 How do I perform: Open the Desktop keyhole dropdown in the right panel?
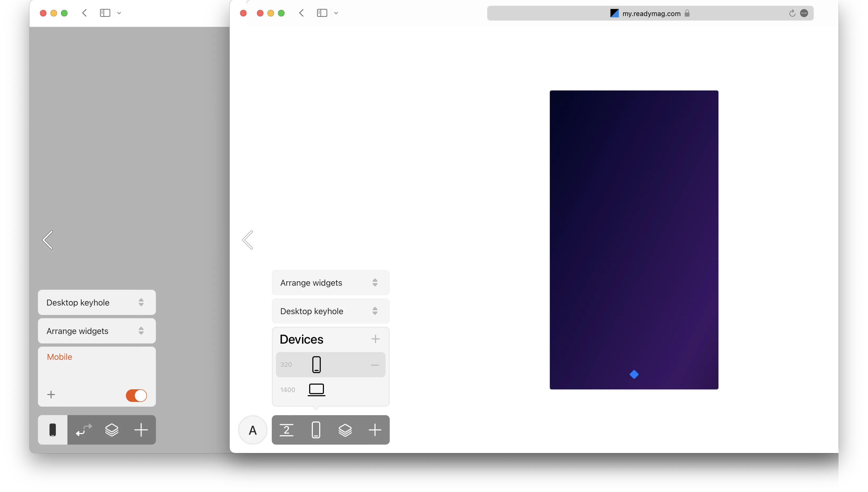[x=330, y=311]
